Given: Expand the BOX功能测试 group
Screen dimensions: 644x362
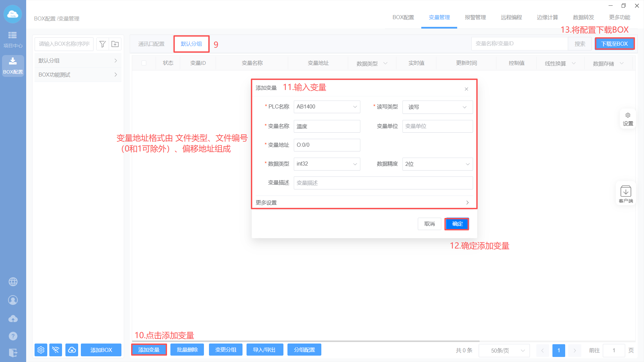Looking at the screenshot, I should pos(77,75).
